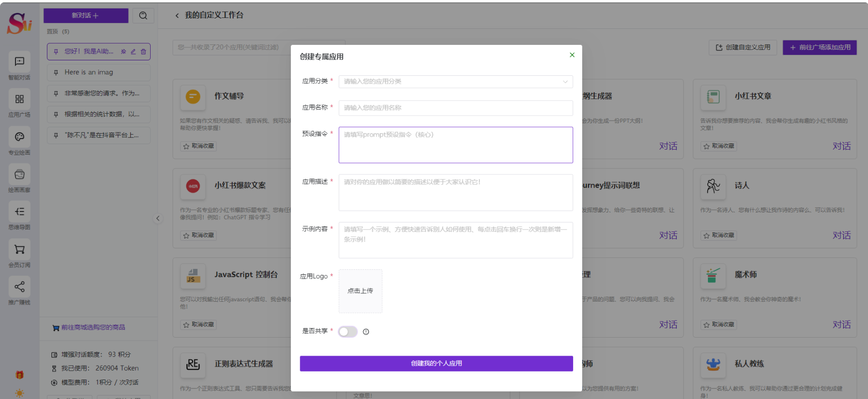
Task: Select the 'Here is an imag' conversation
Action: (x=99, y=72)
